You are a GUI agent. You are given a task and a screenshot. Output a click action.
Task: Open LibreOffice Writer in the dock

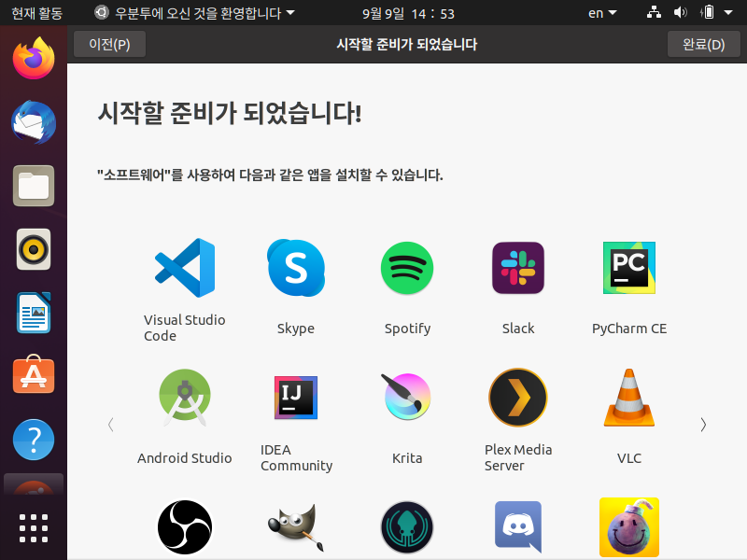point(34,313)
